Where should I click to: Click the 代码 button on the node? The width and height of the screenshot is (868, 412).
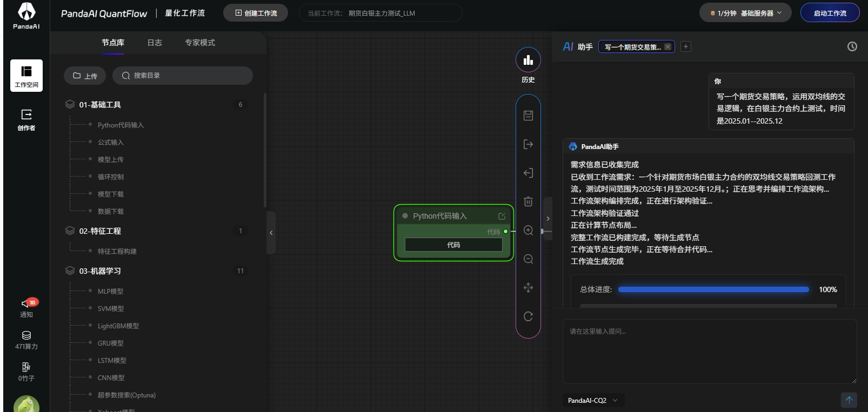[x=453, y=245]
